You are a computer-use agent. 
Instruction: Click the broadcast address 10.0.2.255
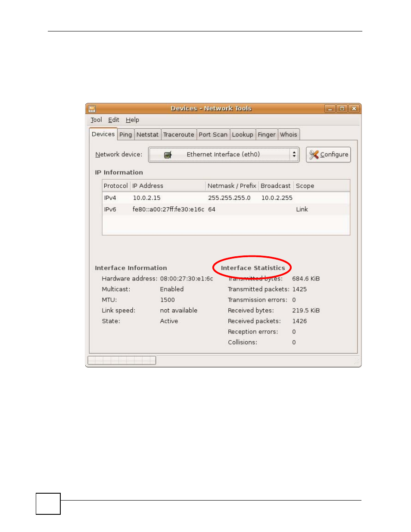point(277,198)
